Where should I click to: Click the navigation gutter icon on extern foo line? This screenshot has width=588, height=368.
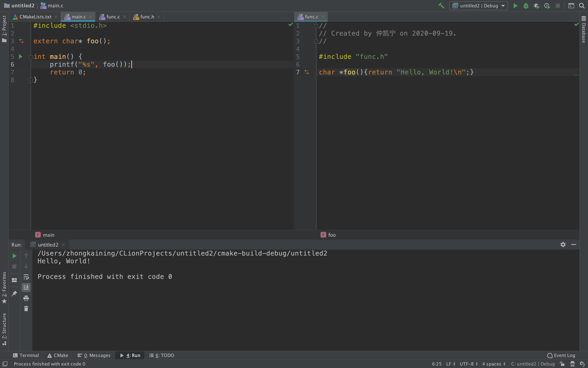21,41
